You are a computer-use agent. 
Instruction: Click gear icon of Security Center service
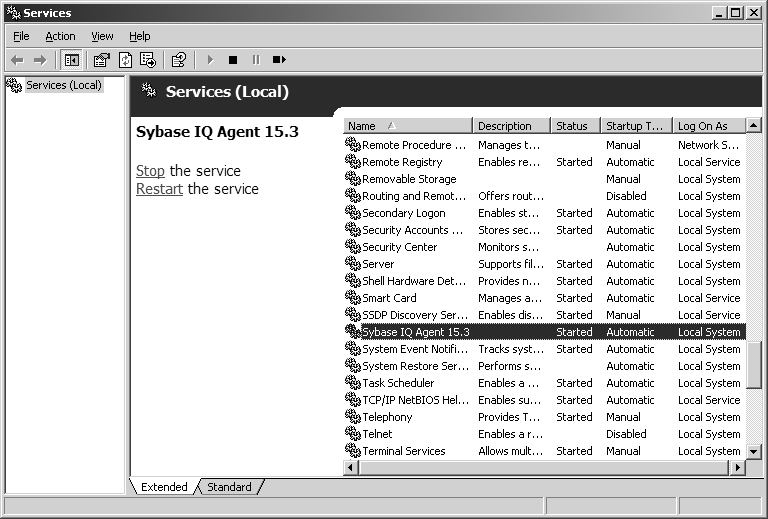click(x=353, y=247)
